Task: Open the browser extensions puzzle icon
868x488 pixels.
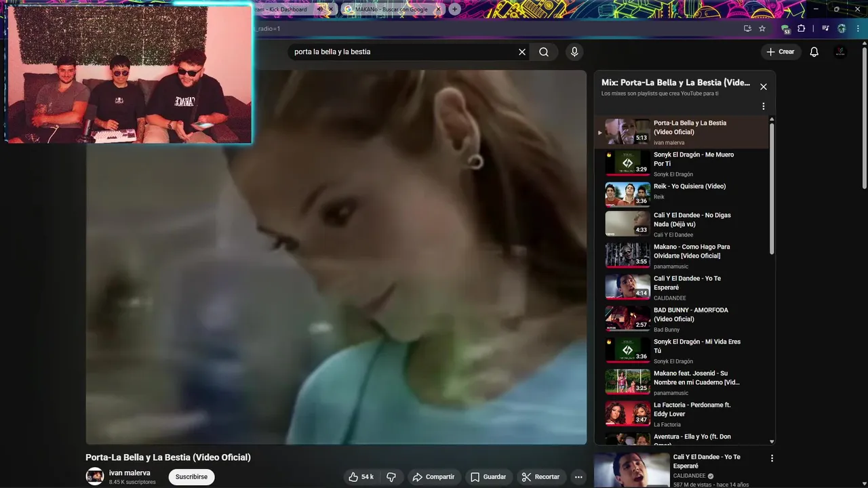Action: tap(802, 28)
